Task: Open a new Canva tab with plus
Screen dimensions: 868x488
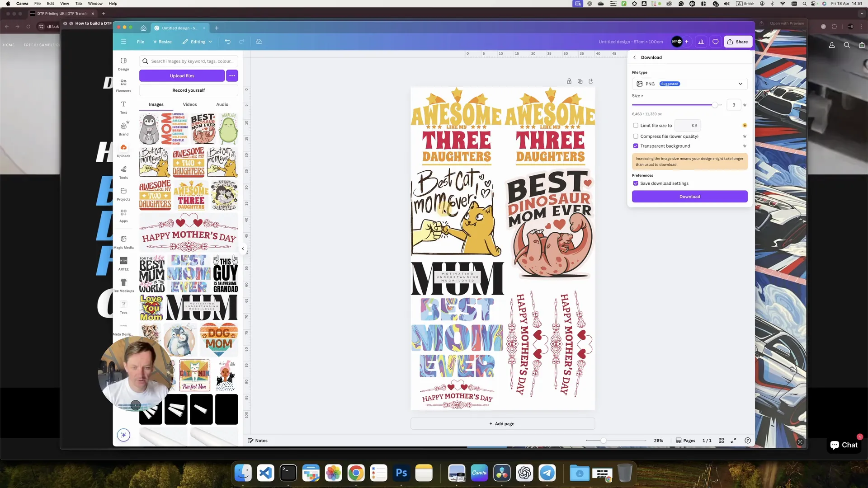Action: click(217, 28)
